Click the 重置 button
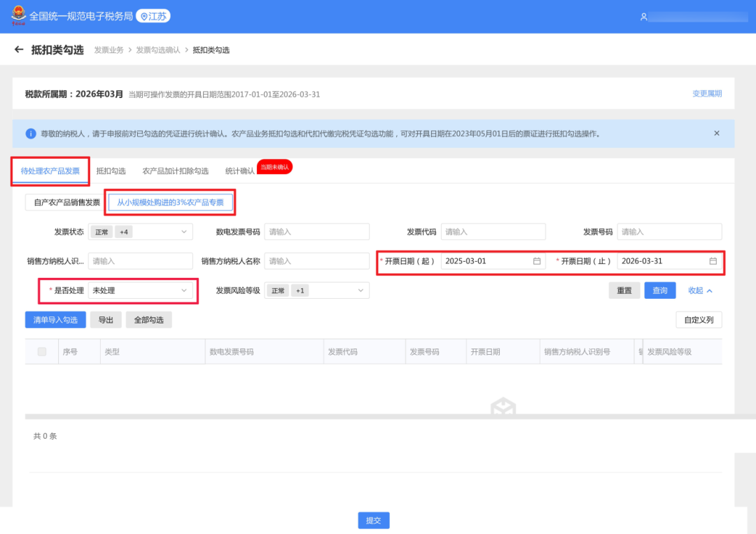The height and width of the screenshot is (534, 756). (624, 290)
